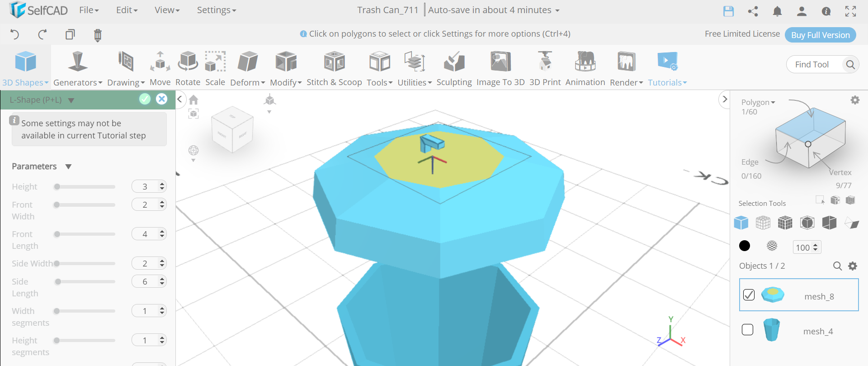868x366 pixels.
Task: Open Image To 3D tool
Action: [500, 68]
